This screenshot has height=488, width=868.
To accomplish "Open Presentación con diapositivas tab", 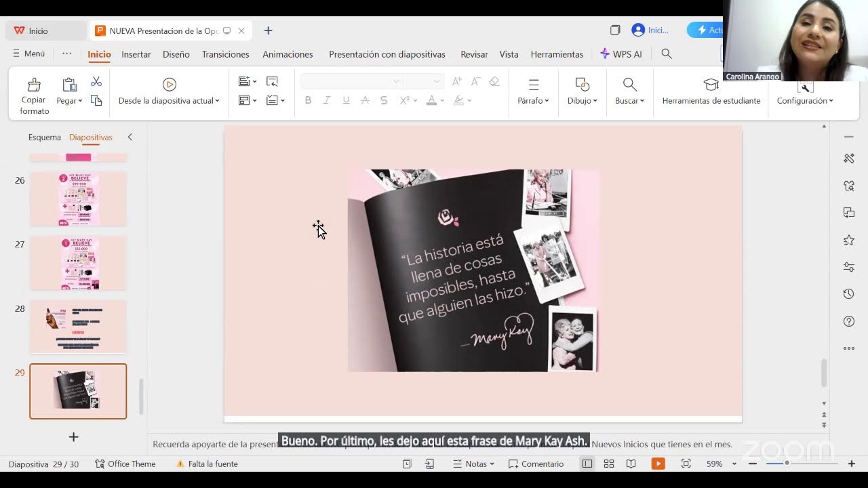I will click(387, 54).
